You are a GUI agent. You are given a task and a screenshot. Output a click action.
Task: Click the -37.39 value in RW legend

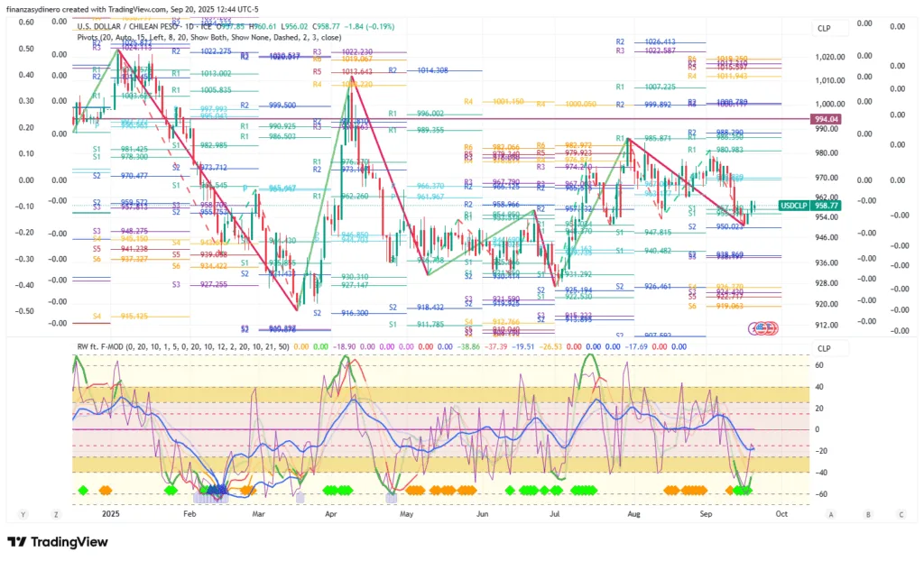496,346
